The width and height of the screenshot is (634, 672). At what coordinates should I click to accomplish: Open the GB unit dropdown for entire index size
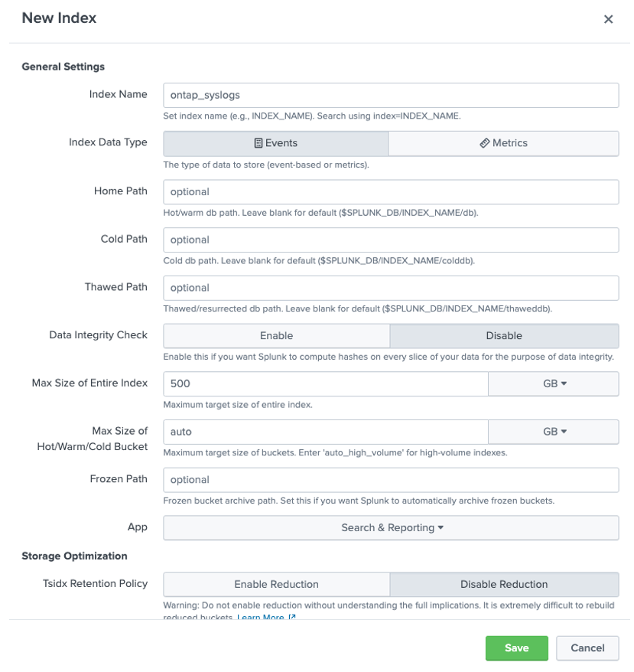point(554,383)
